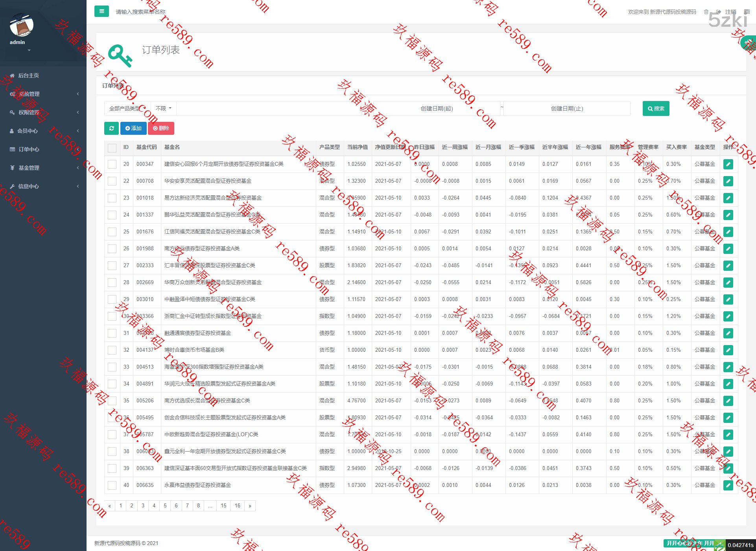
Task: Click the 创建日期(起) date input field
Action: coord(437,108)
